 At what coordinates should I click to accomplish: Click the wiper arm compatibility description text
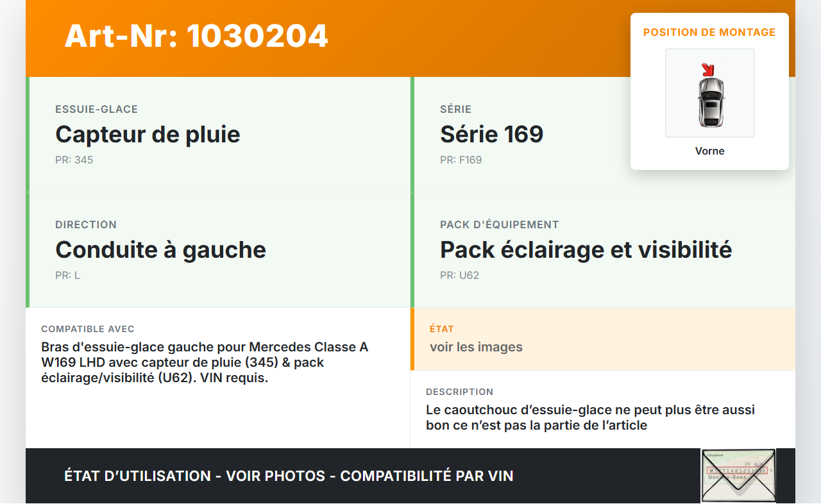pyautogui.click(x=205, y=362)
